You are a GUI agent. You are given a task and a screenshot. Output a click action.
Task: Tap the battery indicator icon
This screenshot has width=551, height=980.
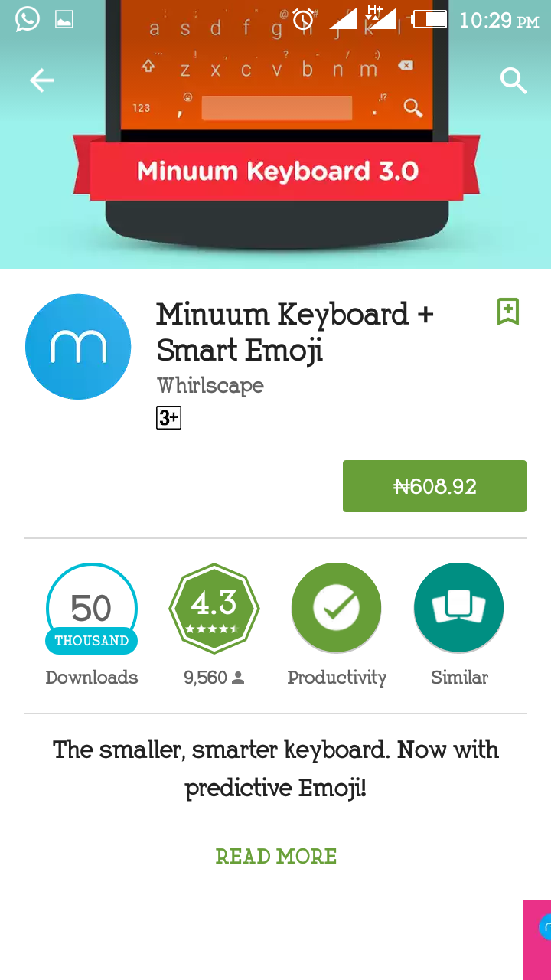[429, 19]
